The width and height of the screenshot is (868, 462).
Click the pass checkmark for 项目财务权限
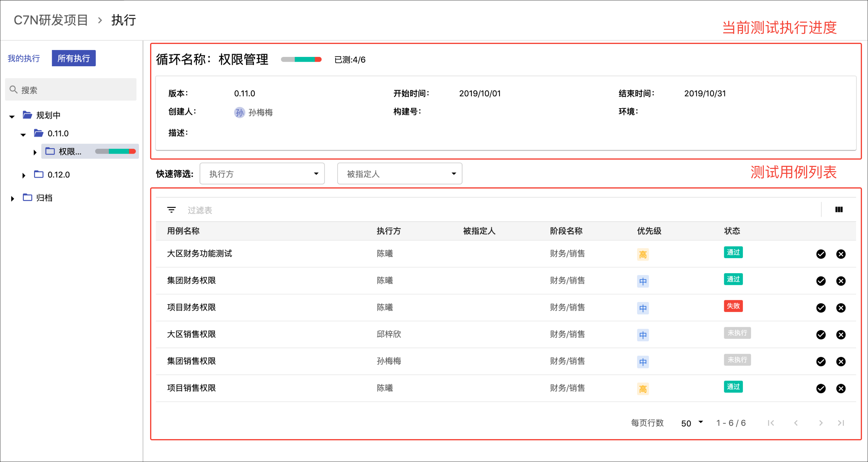(x=821, y=308)
